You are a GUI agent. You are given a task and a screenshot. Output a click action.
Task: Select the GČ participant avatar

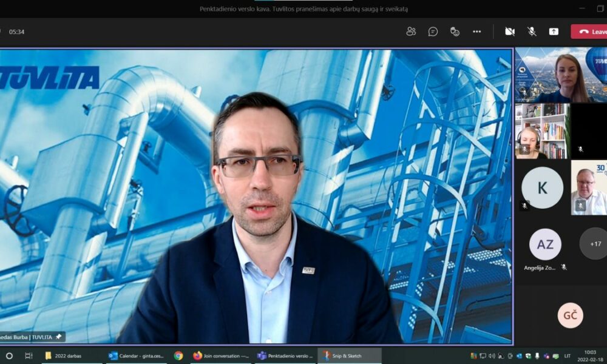pyautogui.click(x=570, y=315)
